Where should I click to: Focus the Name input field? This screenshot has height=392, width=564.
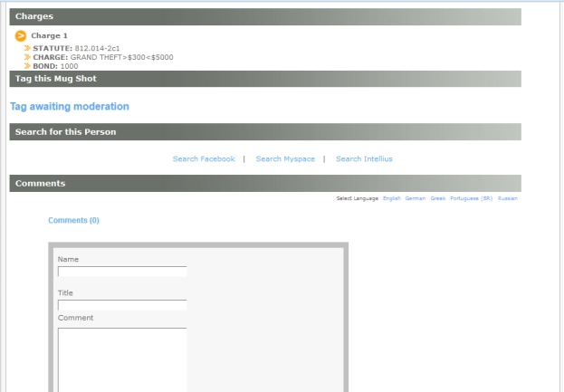click(122, 272)
